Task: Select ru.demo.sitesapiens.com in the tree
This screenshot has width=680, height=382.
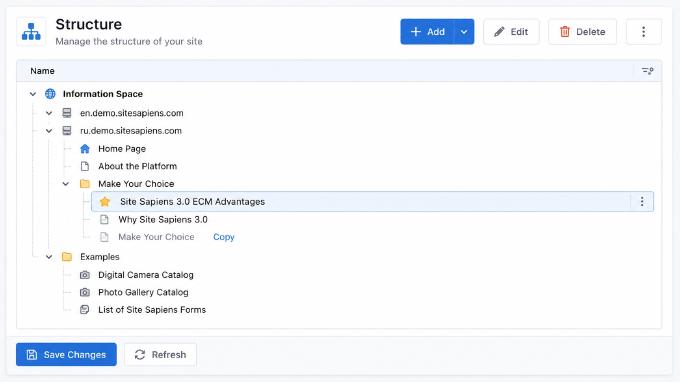Action: point(131,131)
